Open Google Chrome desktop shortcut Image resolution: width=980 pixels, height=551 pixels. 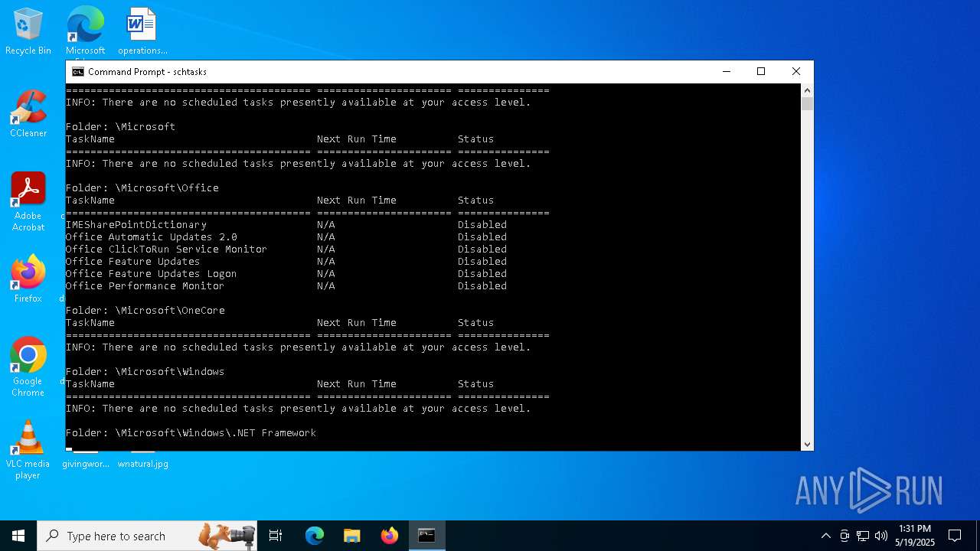28,367
